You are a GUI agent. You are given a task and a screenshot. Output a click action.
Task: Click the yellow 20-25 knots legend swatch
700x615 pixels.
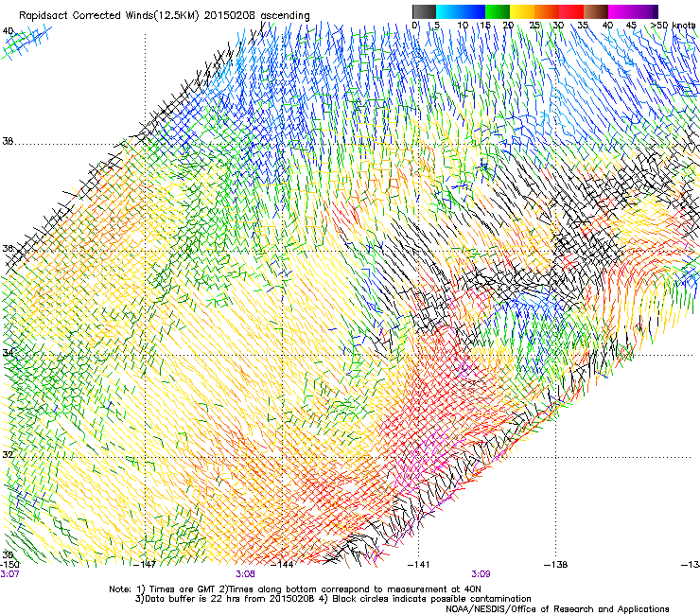point(522,11)
